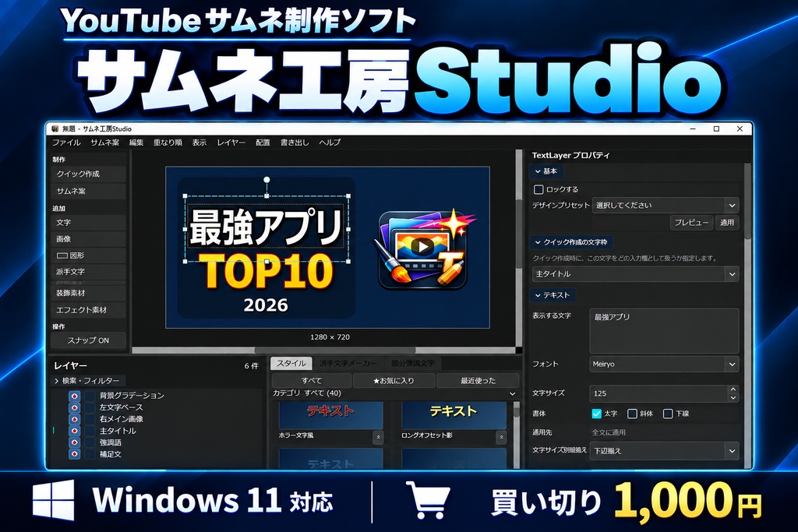Viewport: 798px width, 532px height.
Task: Open the 編集 menu
Action: 136,143
